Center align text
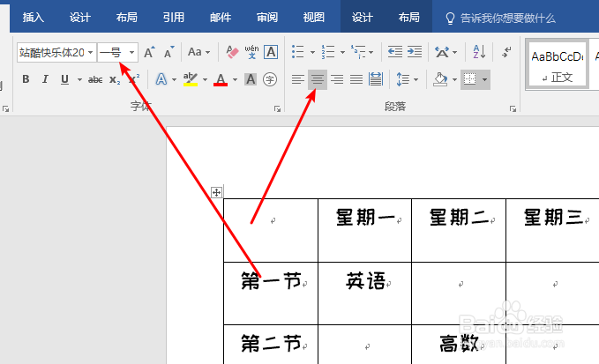Image resolution: width=599 pixels, height=364 pixels. point(317,79)
